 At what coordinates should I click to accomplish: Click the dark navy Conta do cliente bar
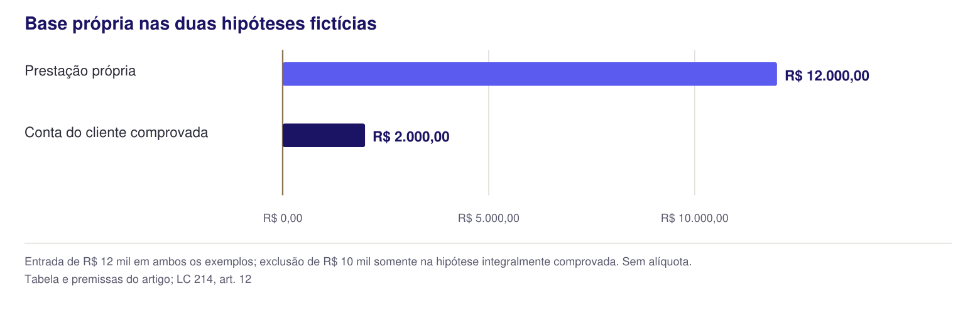[324, 135]
